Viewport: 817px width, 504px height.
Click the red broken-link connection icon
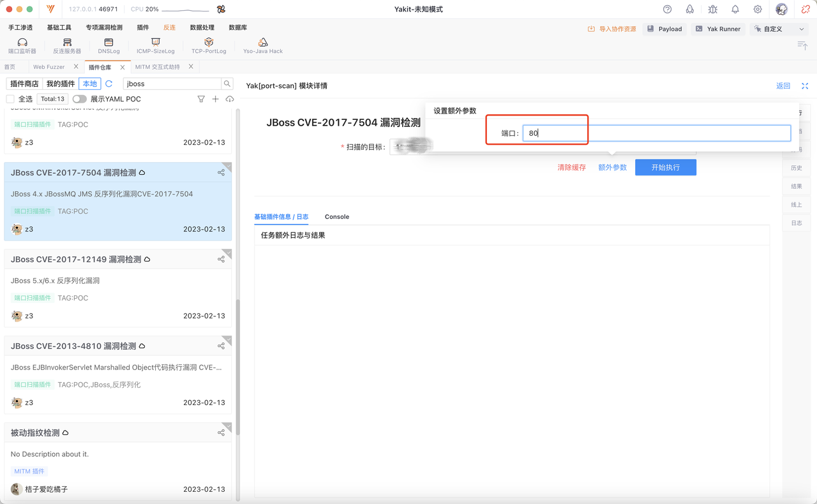tap(806, 10)
